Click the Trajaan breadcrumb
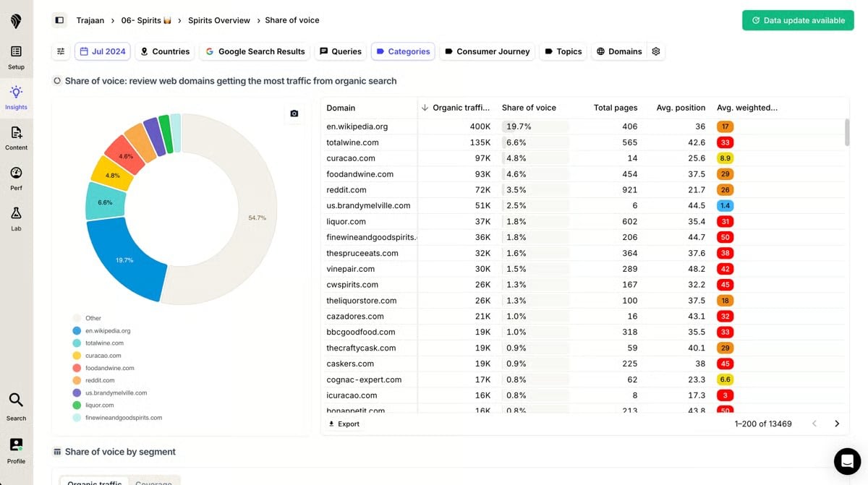 pyautogui.click(x=90, y=20)
